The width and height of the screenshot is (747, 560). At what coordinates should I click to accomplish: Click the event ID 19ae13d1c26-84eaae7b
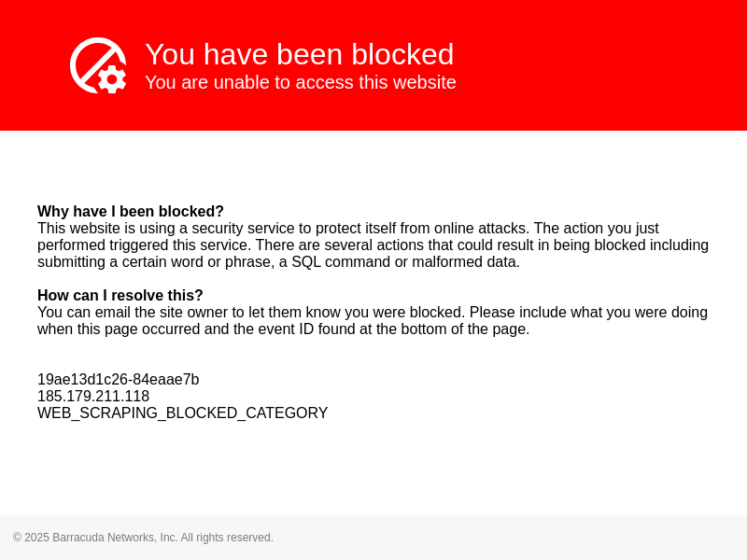(119, 380)
